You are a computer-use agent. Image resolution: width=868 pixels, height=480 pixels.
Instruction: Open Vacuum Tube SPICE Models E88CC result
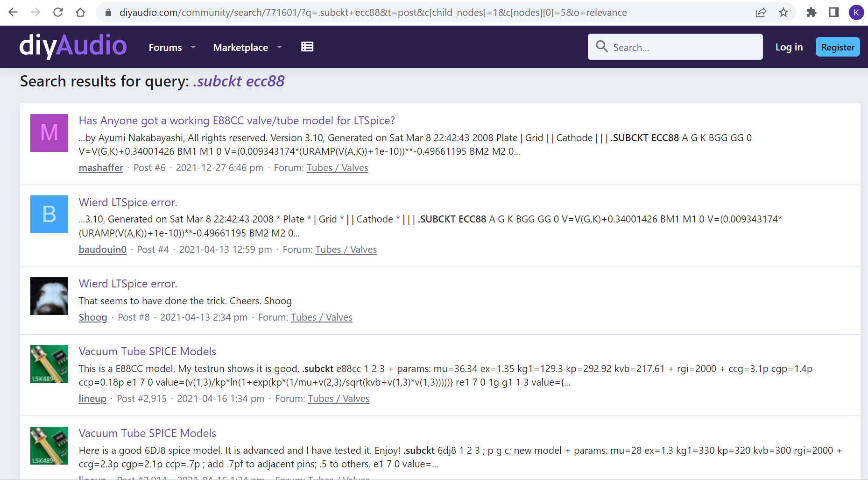[148, 351]
